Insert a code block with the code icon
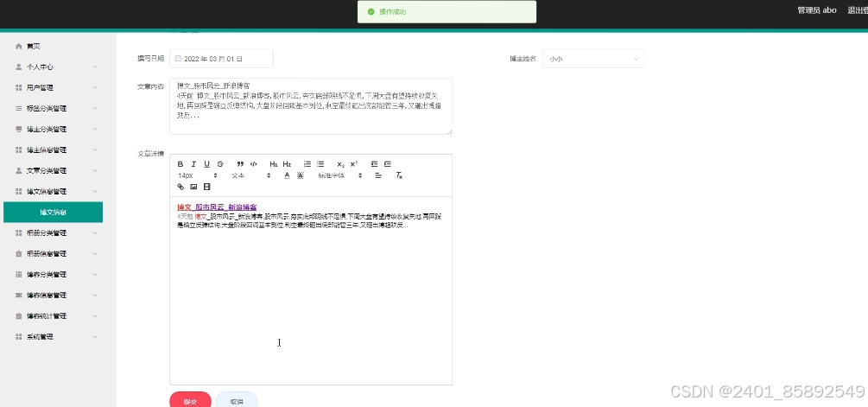868x407 pixels. [x=254, y=164]
